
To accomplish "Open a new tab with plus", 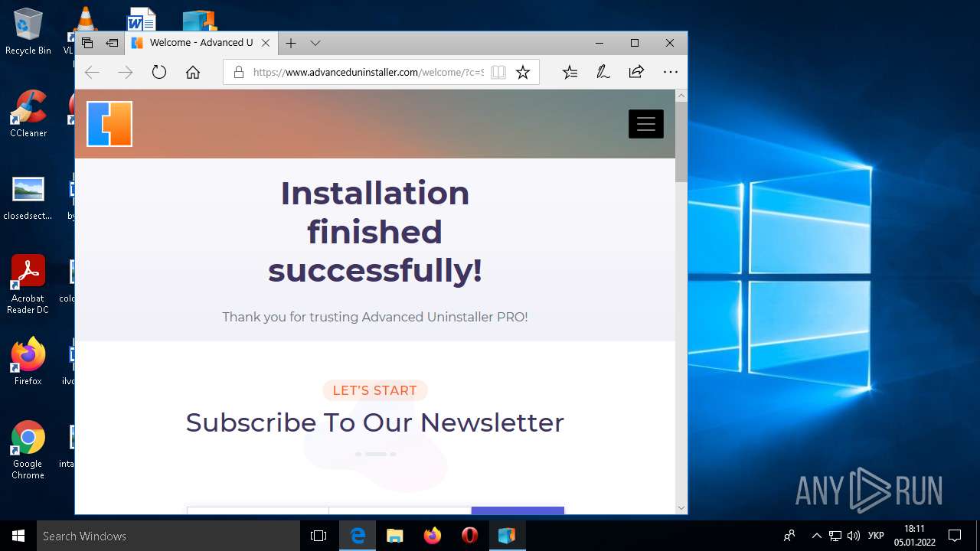I will click(291, 43).
